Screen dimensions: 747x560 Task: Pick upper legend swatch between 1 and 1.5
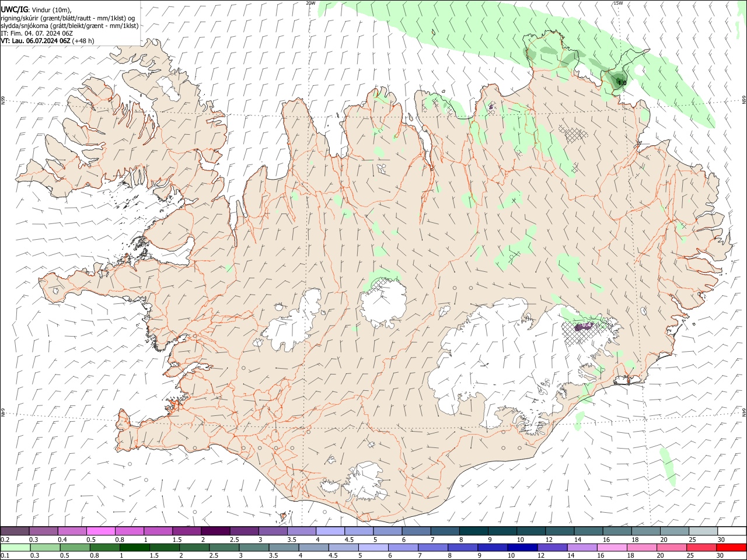158,531
